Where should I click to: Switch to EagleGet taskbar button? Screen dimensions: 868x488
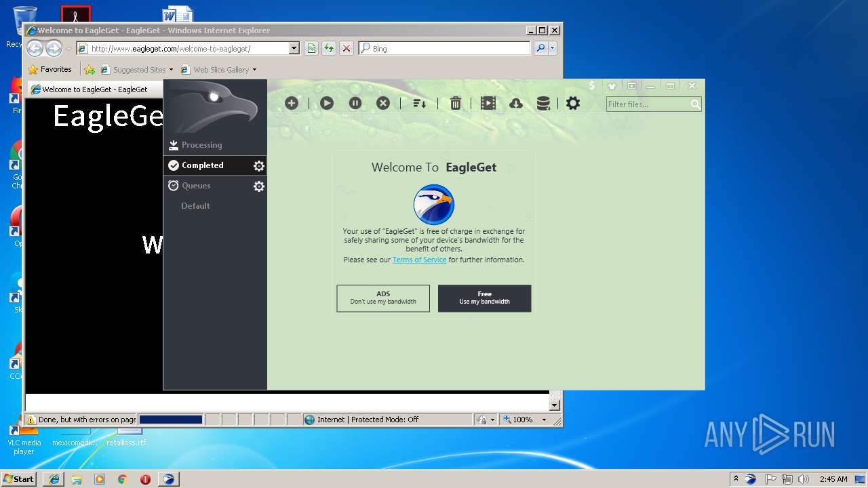(169, 479)
